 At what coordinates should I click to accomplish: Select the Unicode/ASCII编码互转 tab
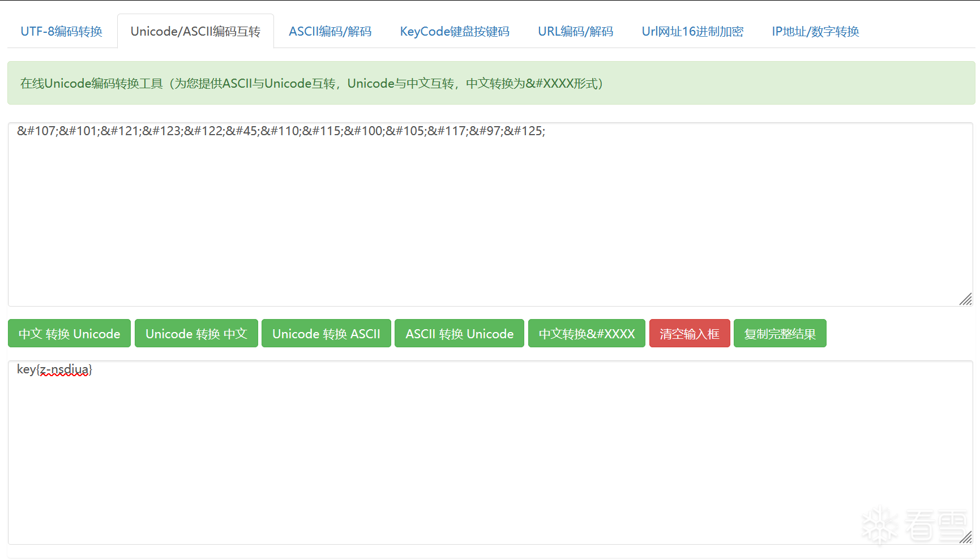195,32
